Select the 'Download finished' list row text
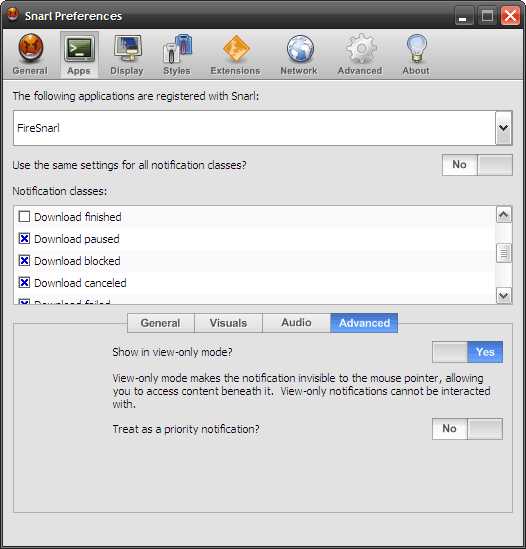Viewport: 526px width, 549px height. (78, 217)
